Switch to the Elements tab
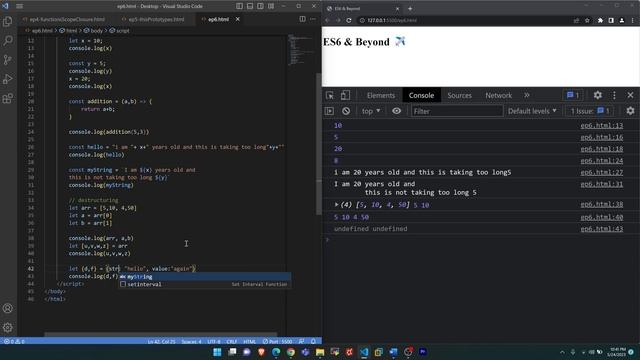The width and height of the screenshot is (640, 360). point(381,96)
